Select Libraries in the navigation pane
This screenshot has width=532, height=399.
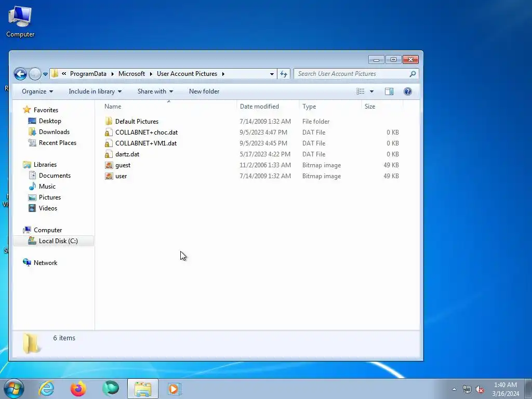tap(45, 165)
